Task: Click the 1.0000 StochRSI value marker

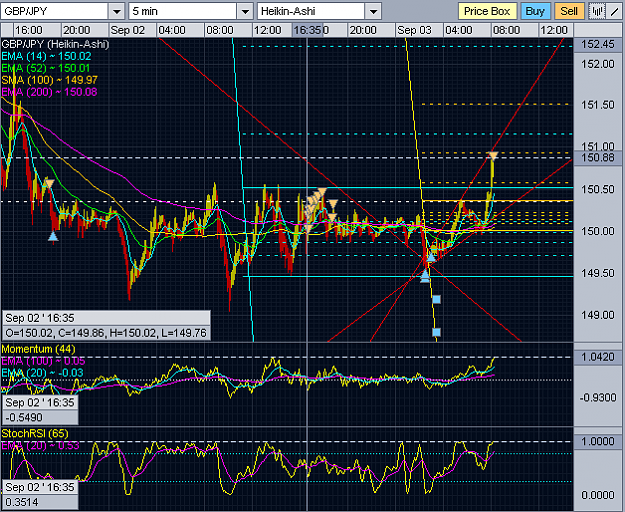Action: [x=598, y=441]
